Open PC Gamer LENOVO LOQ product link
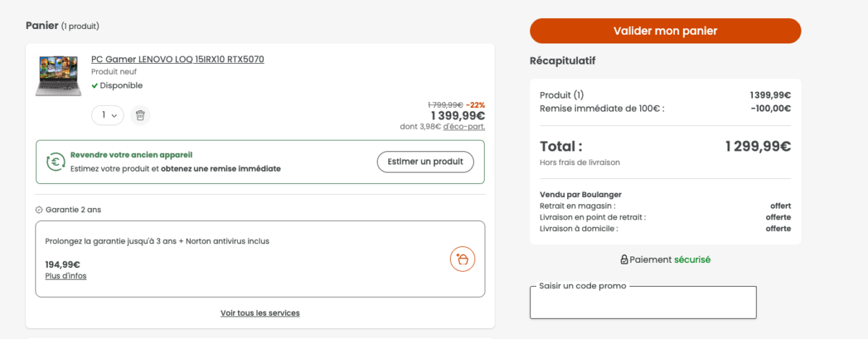The width and height of the screenshot is (868, 339). coord(177,59)
